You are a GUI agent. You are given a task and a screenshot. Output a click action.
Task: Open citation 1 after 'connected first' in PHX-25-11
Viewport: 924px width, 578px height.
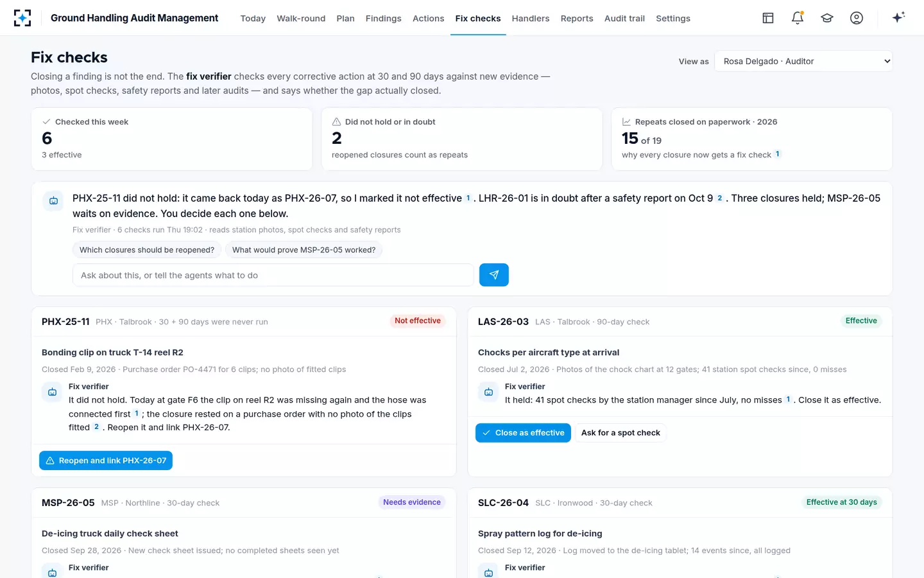[x=136, y=414]
